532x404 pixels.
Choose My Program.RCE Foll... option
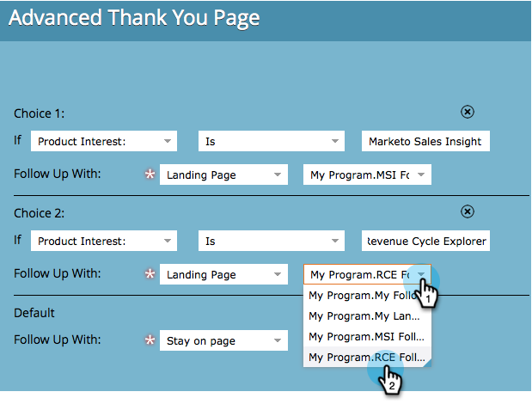click(x=367, y=358)
